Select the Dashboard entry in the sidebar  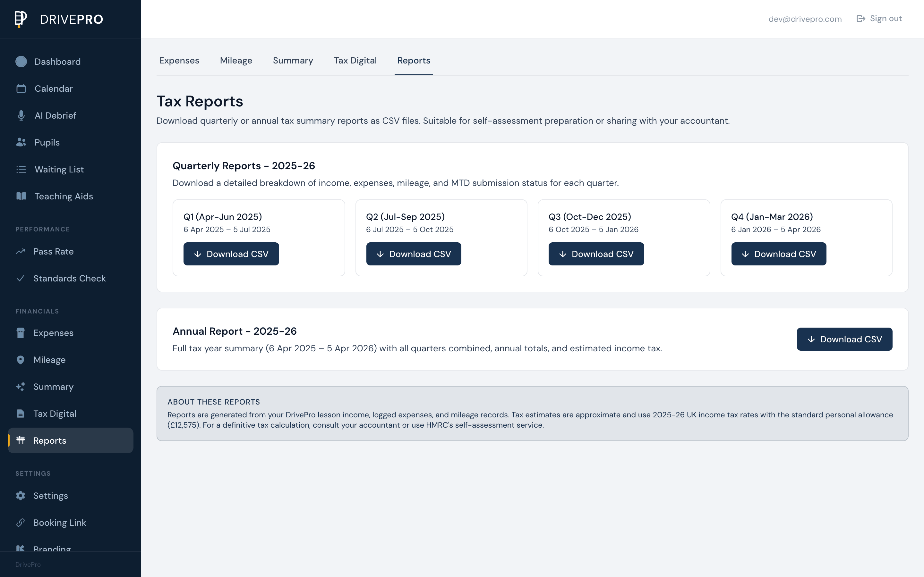click(x=57, y=62)
